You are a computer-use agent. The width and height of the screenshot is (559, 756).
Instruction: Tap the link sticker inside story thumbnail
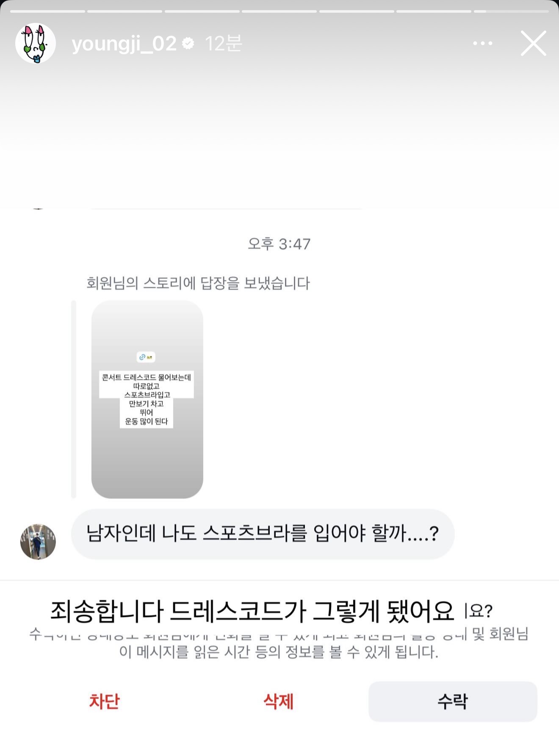[146, 357]
